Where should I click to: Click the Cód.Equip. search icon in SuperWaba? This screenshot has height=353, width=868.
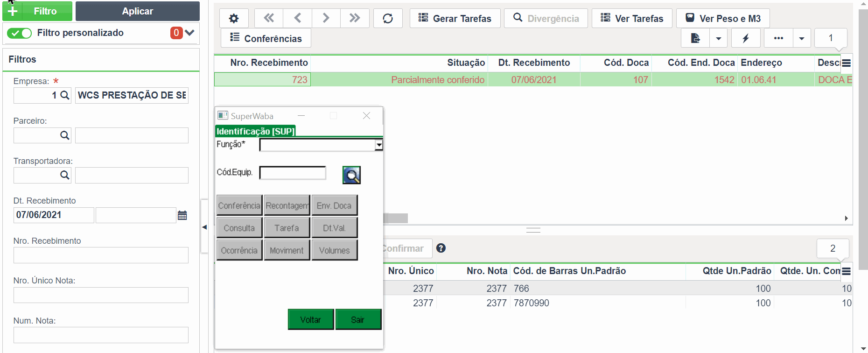click(351, 175)
